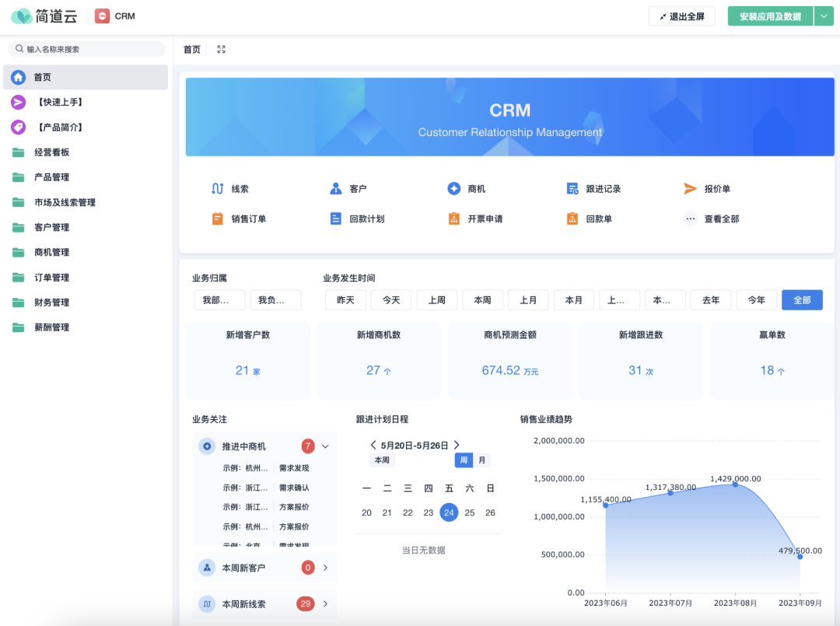Viewport: 840px width, 626px height.
Task: Select the 周 calendar view toggle
Action: [464, 460]
